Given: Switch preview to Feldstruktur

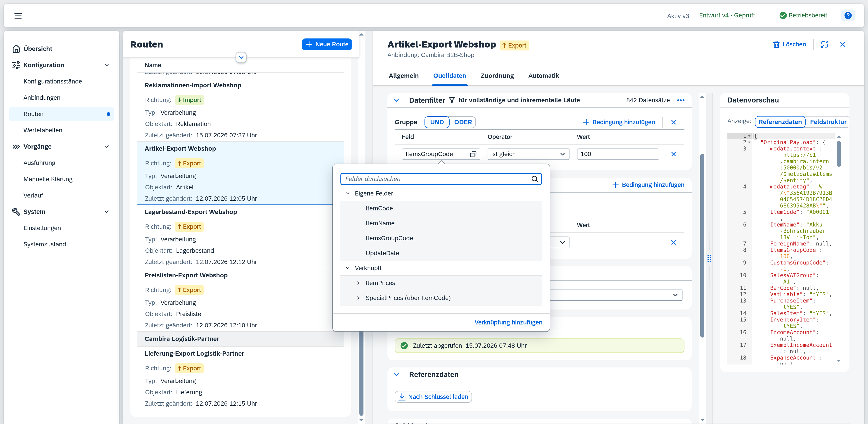Looking at the screenshot, I should point(828,122).
